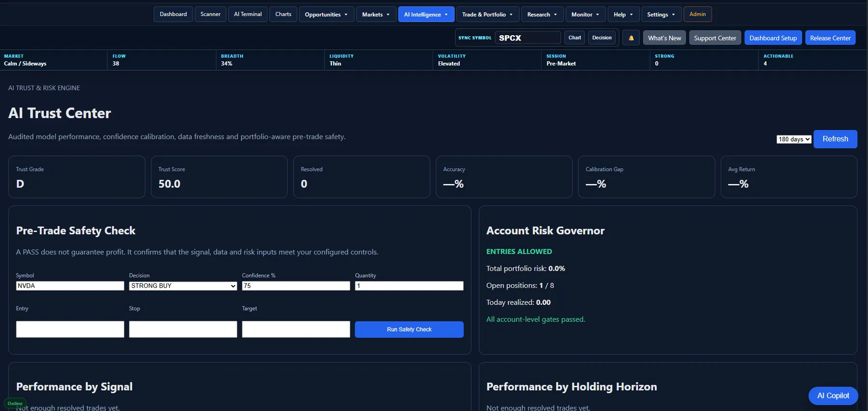Click the empty Stop price field

pyautogui.click(x=183, y=329)
